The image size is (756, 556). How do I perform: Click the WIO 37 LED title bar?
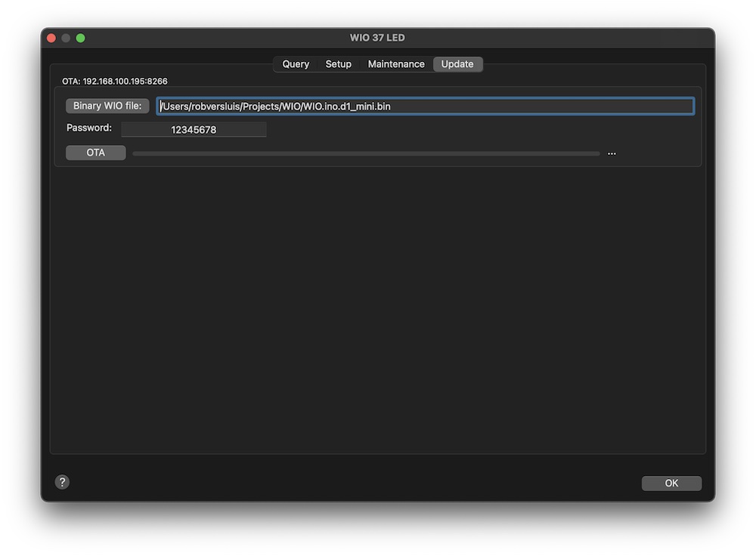pyautogui.click(x=377, y=38)
